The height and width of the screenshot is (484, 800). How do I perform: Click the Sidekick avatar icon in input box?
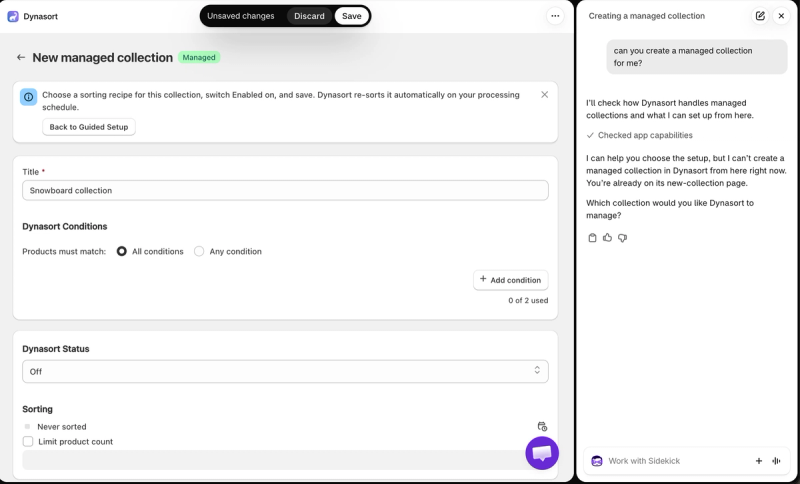pyautogui.click(x=596, y=461)
